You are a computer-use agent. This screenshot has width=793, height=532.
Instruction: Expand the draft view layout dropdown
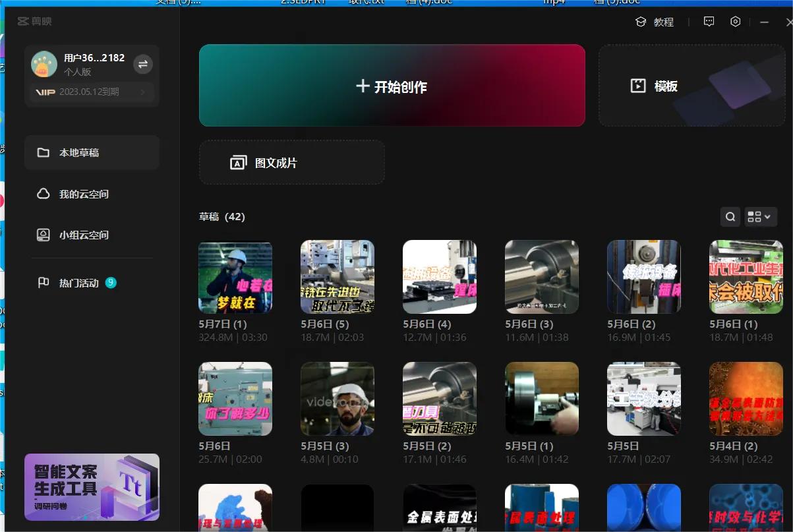pos(761,217)
